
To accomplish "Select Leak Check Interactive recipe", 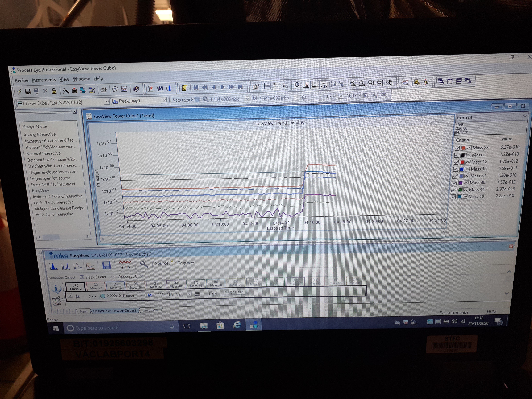I will pos(53,202).
